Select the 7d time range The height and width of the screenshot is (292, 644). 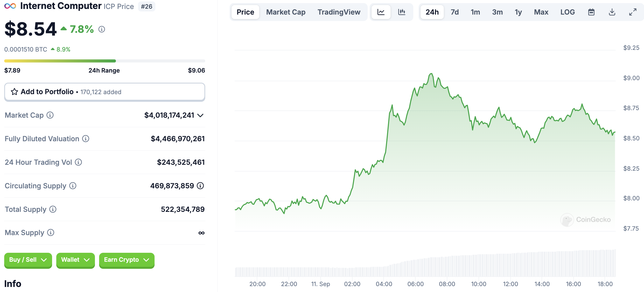454,12
